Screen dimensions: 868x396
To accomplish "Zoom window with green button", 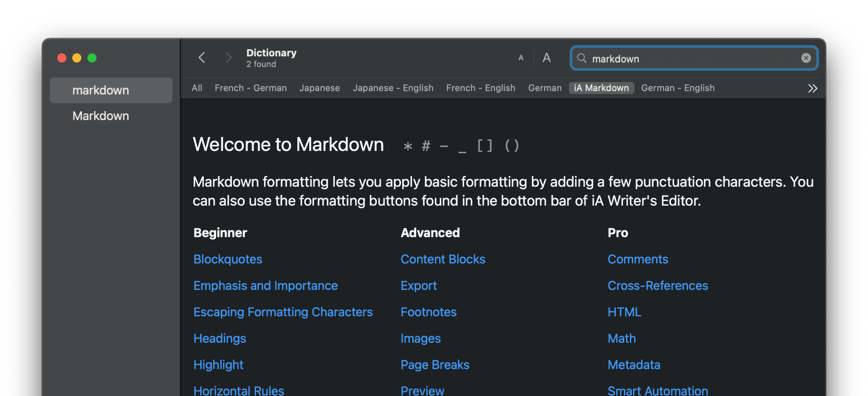I will (x=92, y=58).
